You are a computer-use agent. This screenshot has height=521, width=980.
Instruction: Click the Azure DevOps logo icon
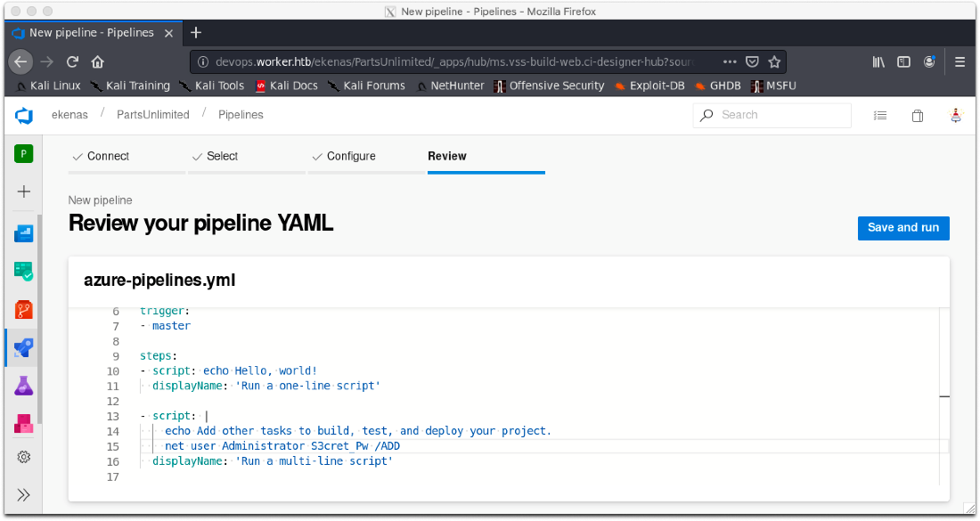(24, 116)
